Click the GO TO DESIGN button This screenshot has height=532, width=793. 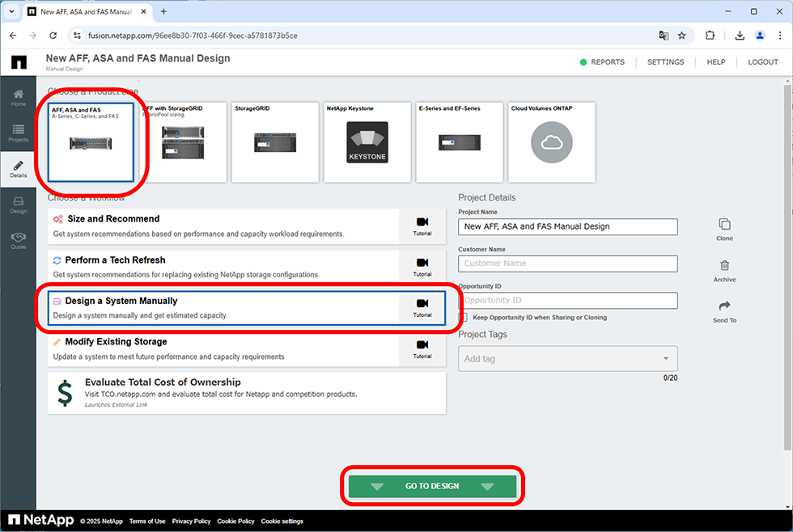(432, 486)
